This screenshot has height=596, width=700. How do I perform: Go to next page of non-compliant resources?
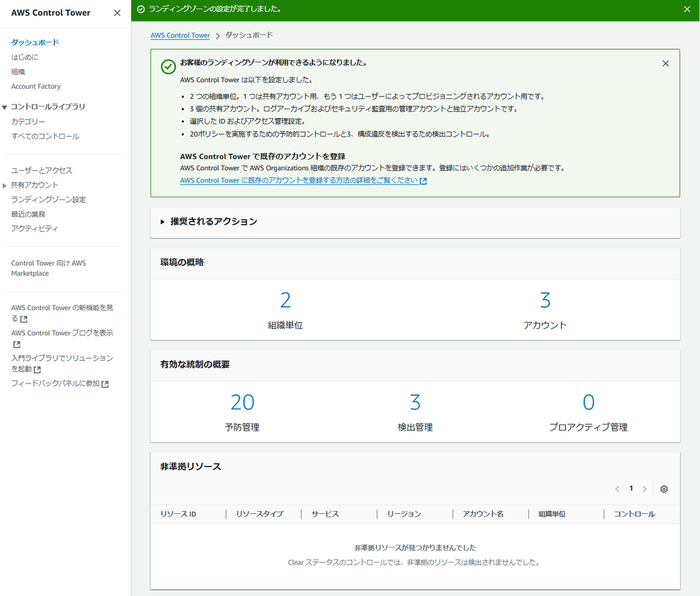point(645,489)
